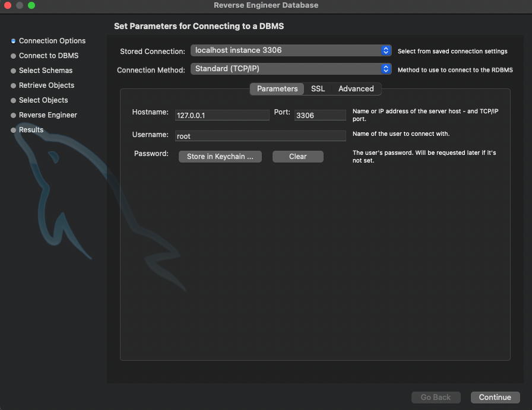Click the Stored Connection stepper arrows
The width and height of the screenshot is (532, 410).
tap(386, 51)
